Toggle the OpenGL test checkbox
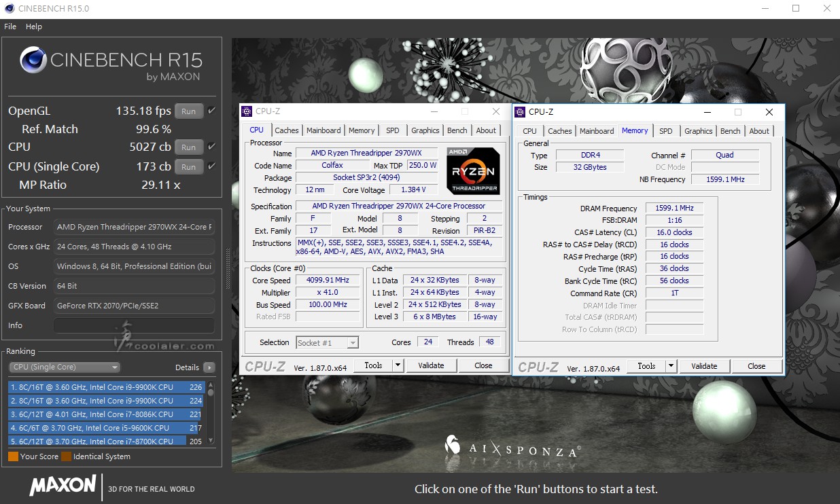This screenshot has height=504, width=840. pyautogui.click(x=211, y=111)
